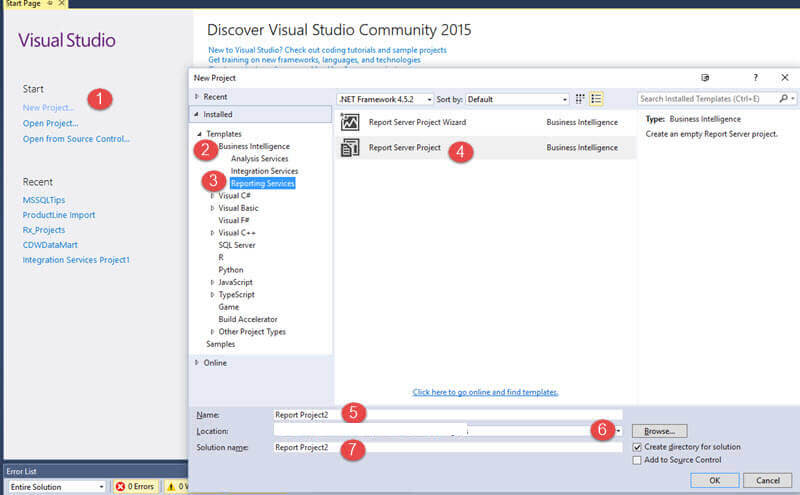Click the feedback icon in dialog title bar

coord(705,77)
